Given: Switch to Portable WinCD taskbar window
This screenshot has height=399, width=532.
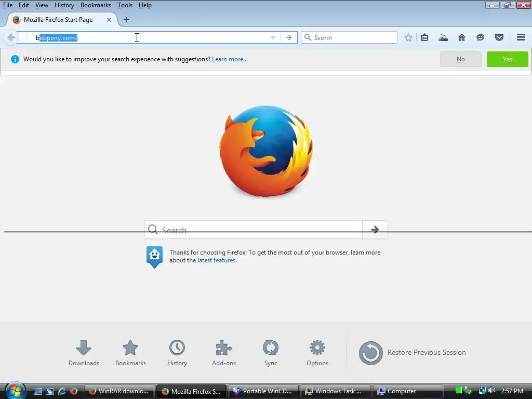Looking at the screenshot, I should pos(263,391).
